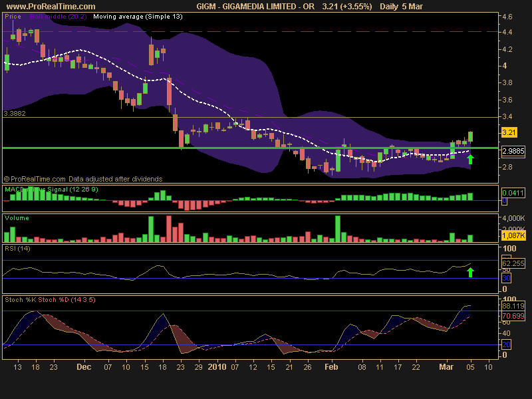532x399 pixels.
Task: Click the yellow 3.21 current price tag
Action: tap(509, 132)
